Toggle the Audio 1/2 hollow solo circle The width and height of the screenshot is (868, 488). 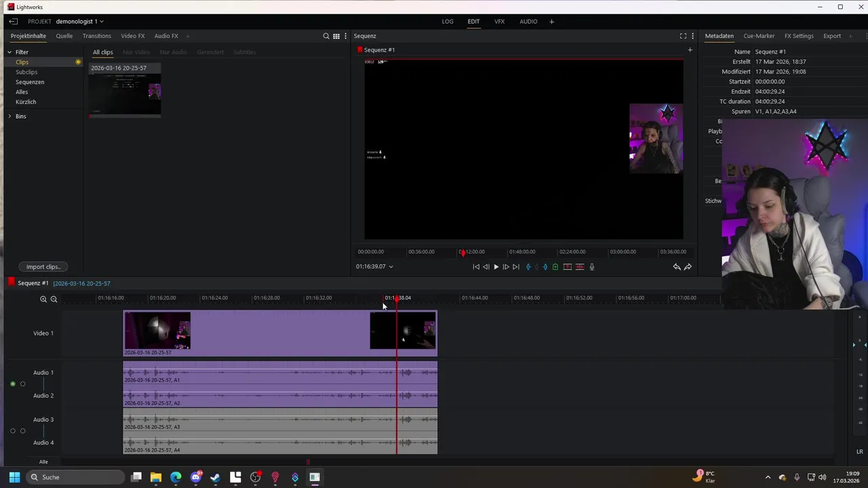22,384
